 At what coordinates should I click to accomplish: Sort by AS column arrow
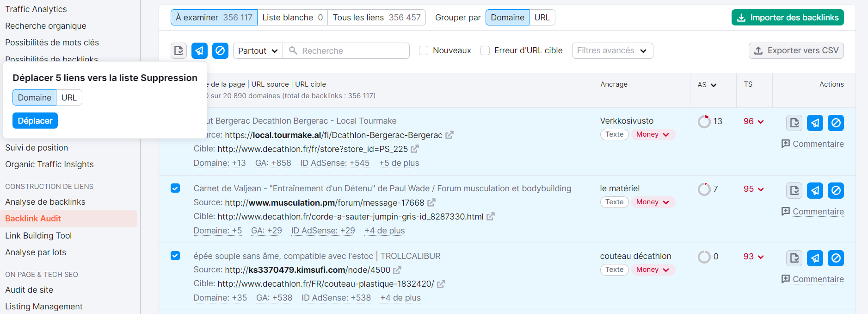(x=714, y=85)
